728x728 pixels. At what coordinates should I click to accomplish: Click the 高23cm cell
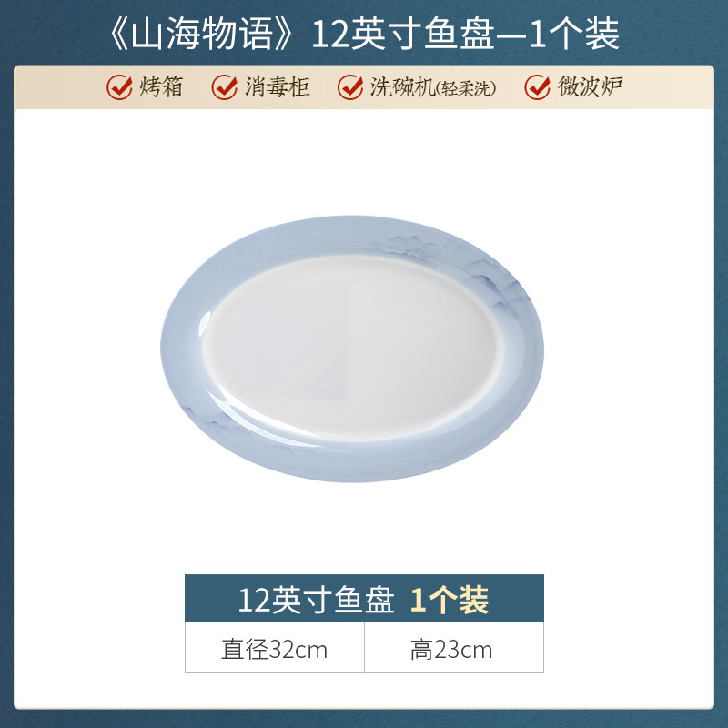coord(454,648)
